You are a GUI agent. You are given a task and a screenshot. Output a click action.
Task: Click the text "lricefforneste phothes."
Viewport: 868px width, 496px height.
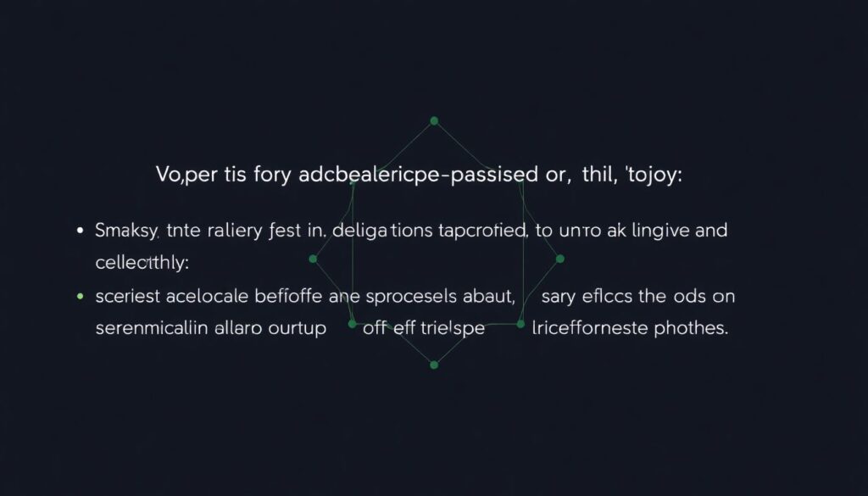click(x=630, y=329)
